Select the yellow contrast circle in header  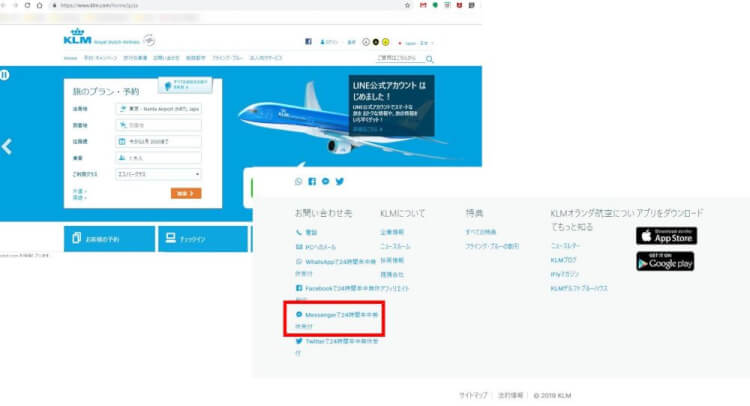coord(386,42)
